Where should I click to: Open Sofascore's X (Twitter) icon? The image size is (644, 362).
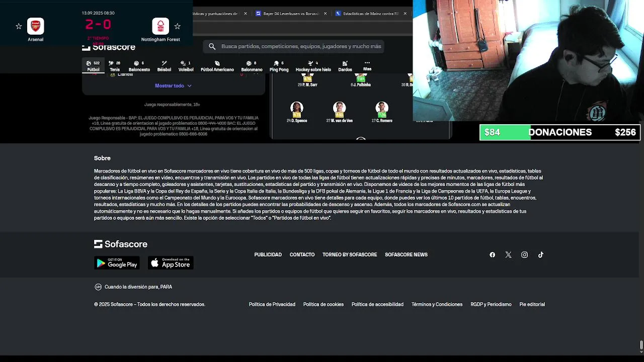[x=509, y=255]
